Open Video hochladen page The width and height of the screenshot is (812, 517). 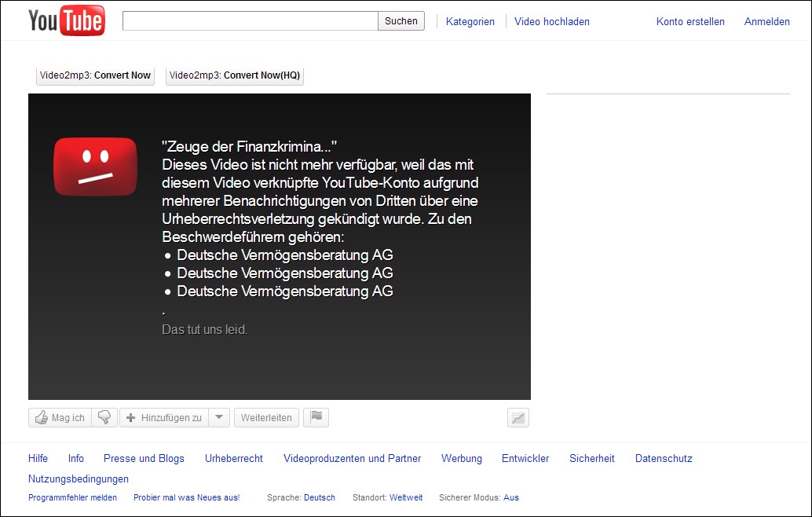551,22
